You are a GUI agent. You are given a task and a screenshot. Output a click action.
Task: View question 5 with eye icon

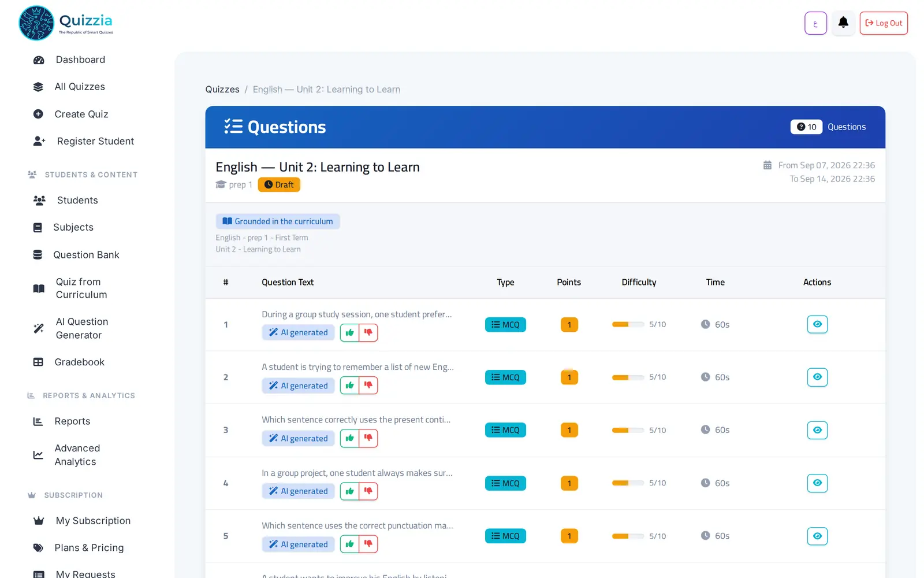817,536
